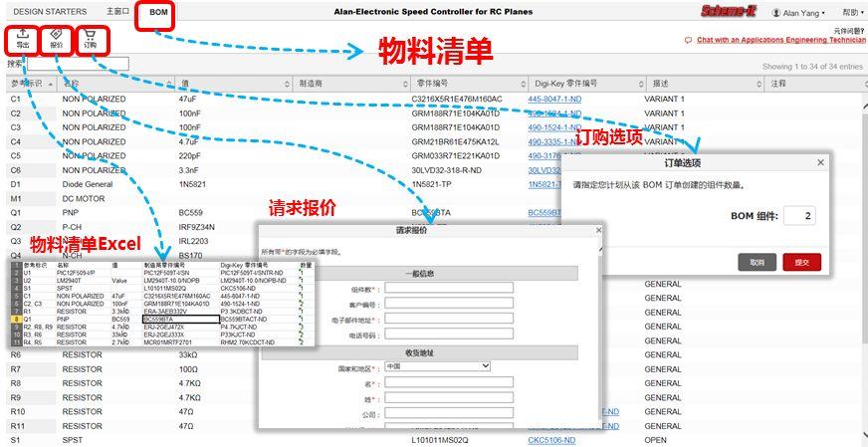This screenshot has height=447, width=868.
Task: Click the BOM 组件 quantity field
Action: pos(799,216)
